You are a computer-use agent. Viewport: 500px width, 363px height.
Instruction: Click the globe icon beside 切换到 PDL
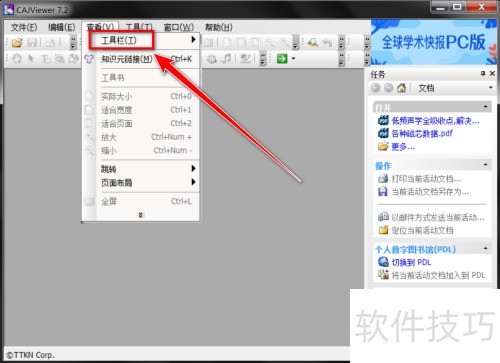point(383,262)
